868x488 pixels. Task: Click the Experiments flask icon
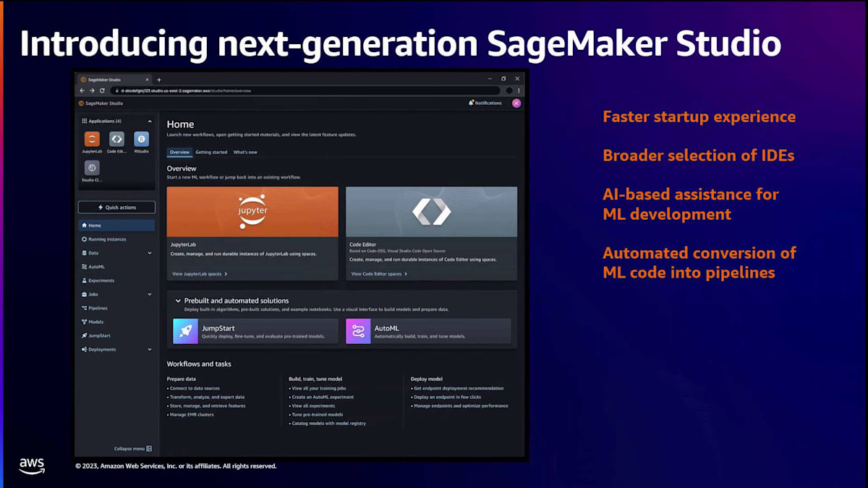click(x=85, y=281)
